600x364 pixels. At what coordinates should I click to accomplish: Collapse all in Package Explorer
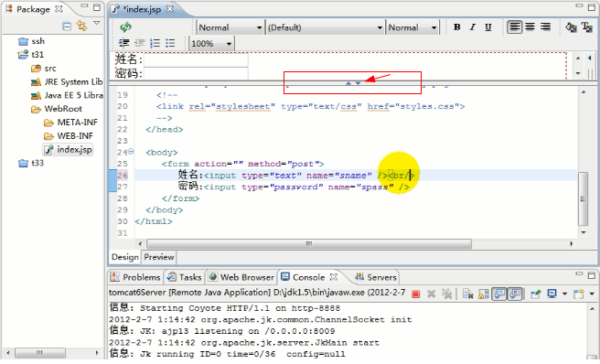(67, 26)
